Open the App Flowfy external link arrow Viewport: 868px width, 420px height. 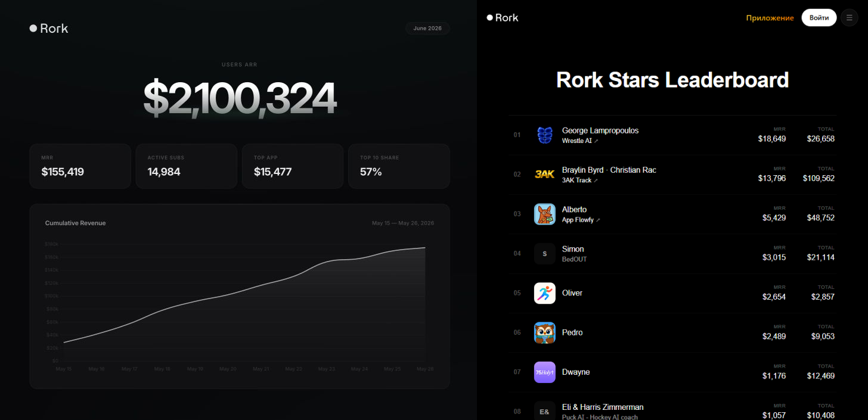[598, 220]
